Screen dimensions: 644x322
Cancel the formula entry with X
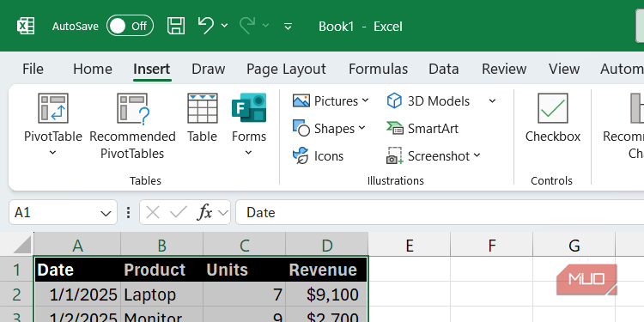point(152,213)
